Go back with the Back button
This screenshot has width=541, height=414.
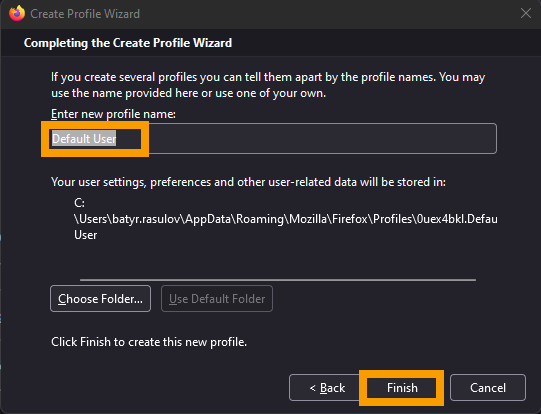point(327,388)
